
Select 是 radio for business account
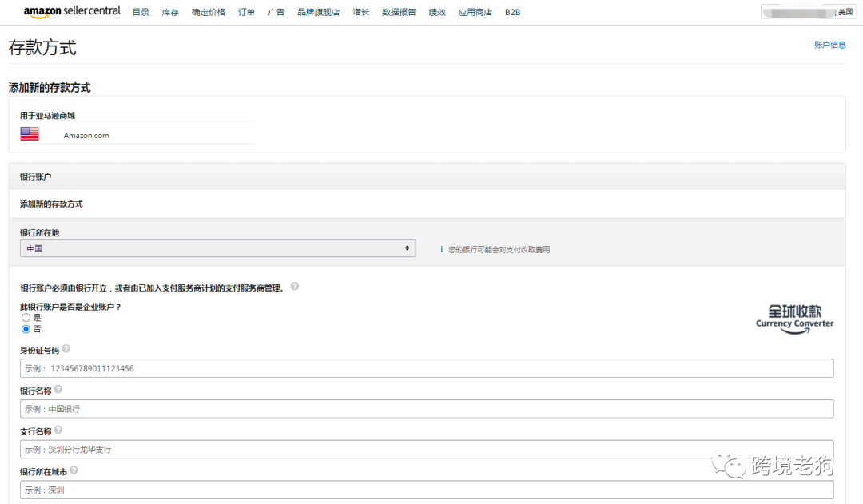pyautogui.click(x=26, y=318)
